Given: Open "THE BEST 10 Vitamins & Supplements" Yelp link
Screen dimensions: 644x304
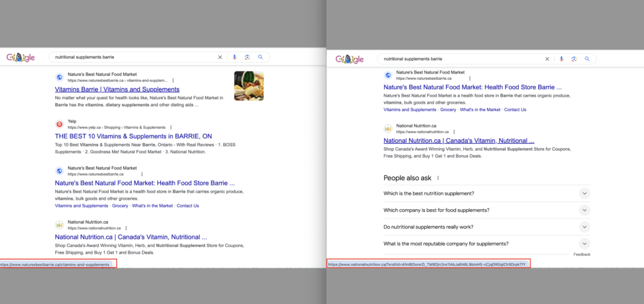Looking at the screenshot, I should click(133, 136).
